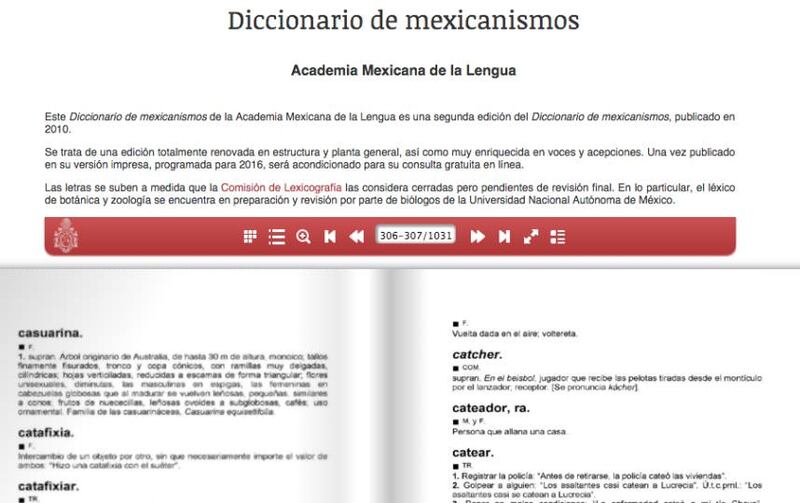
Task: Open the Comisión de Lexicografía link
Action: pos(281,188)
